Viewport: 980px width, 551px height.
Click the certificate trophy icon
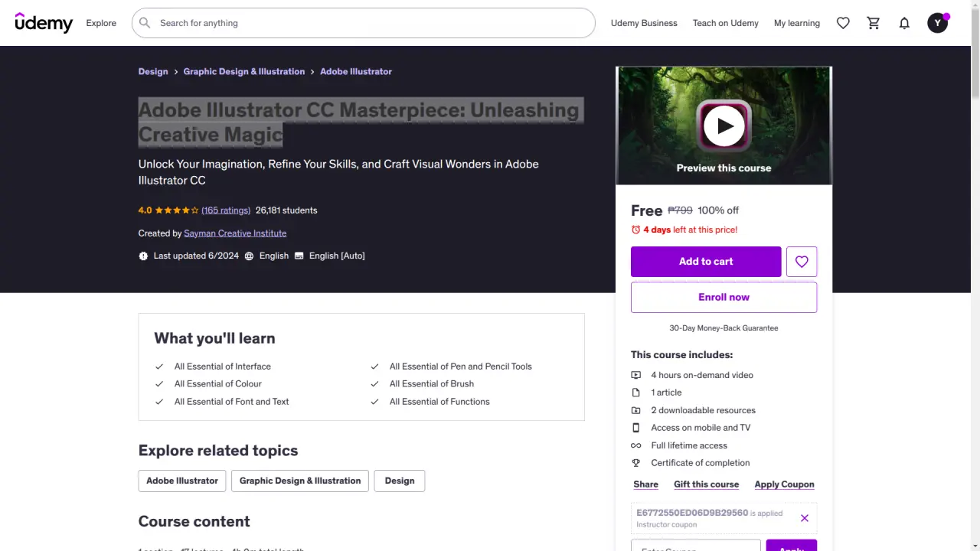pyautogui.click(x=635, y=463)
